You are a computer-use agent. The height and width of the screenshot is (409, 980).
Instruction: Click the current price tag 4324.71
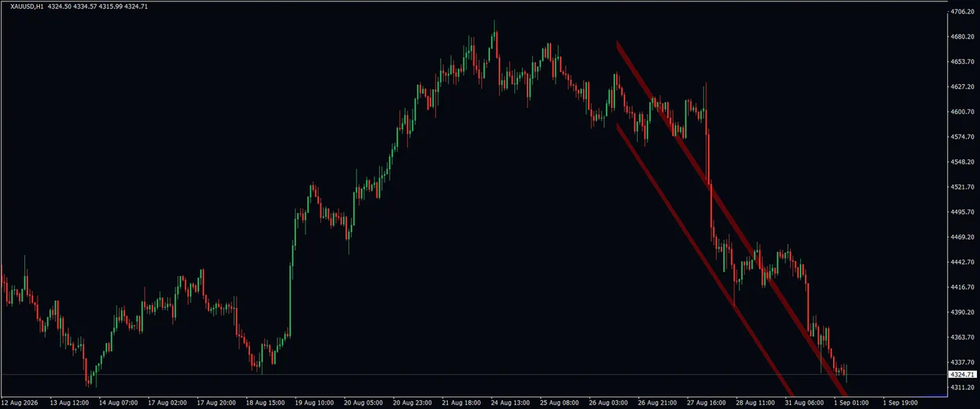[962, 375]
